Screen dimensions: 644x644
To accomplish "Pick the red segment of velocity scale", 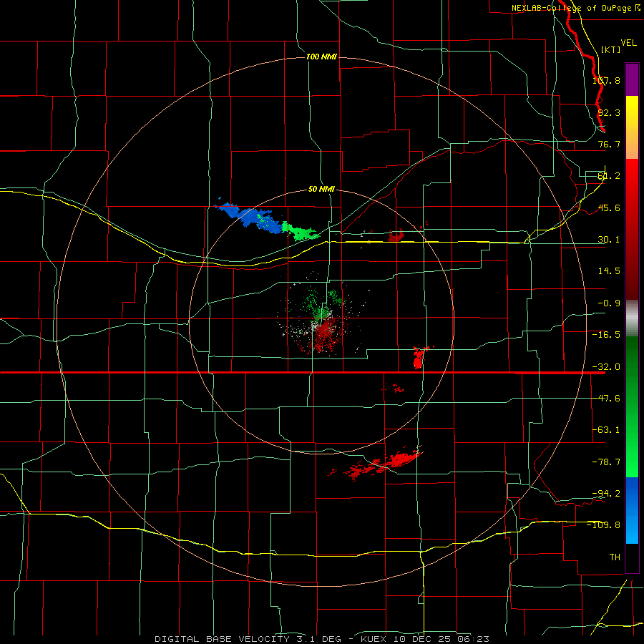I will (x=632, y=229).
